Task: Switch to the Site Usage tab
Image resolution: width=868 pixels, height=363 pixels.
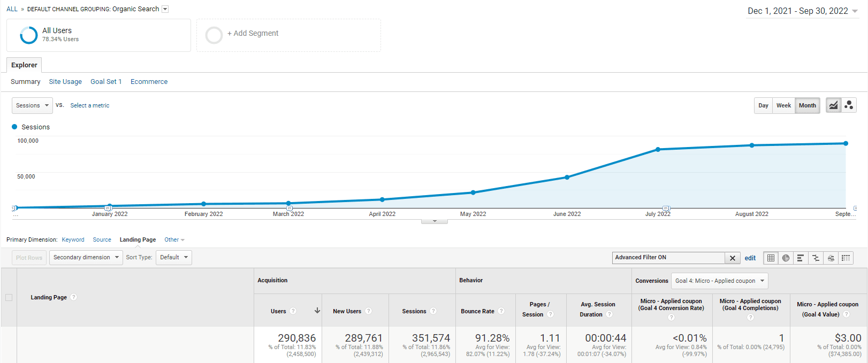Action: pos(65,82)
